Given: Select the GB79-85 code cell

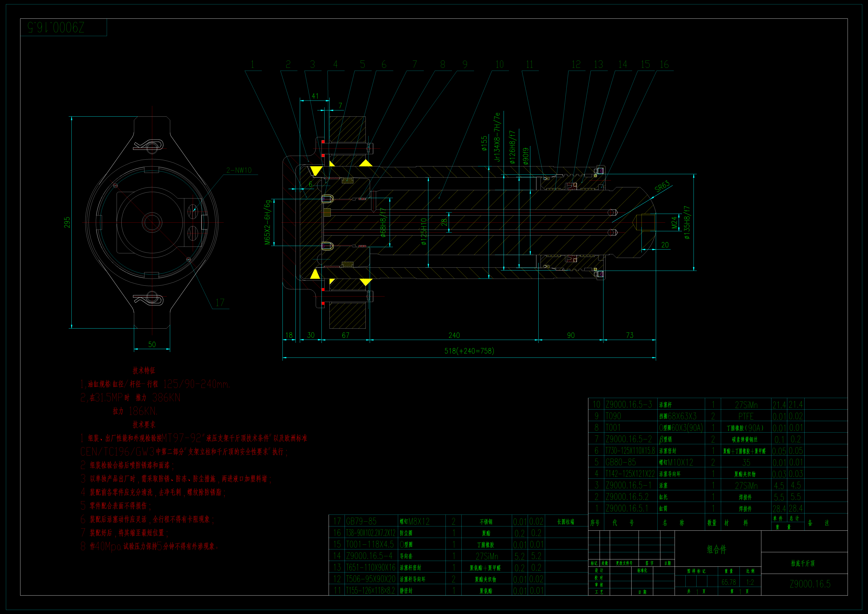Looking at the screenshot, I should 371,521.
